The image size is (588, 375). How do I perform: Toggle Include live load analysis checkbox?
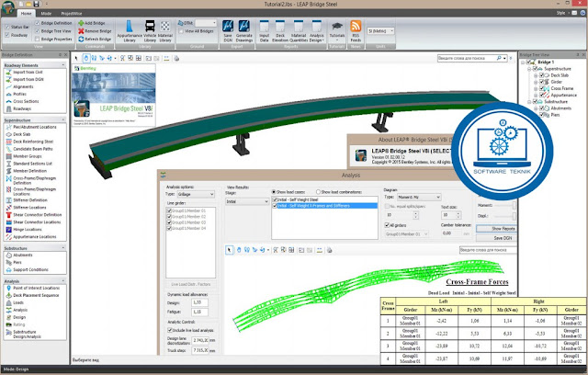(x=169, y=330)
